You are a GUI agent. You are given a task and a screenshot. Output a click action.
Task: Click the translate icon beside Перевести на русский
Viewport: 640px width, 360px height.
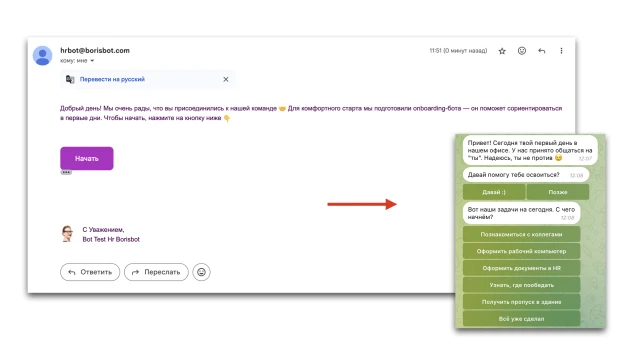(x=70, y=79)
